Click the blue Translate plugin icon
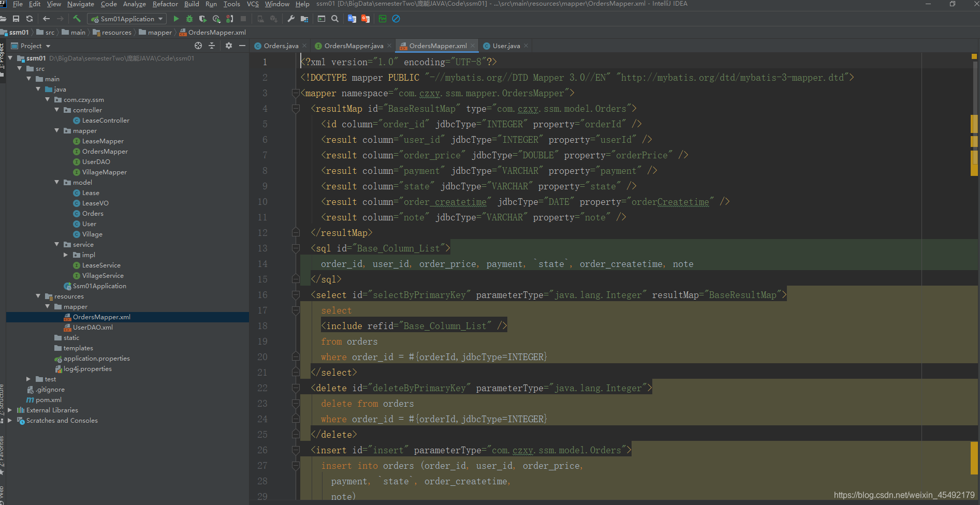Image resolution: width=980 pixels, height=505 pixels. coord(352,19)
